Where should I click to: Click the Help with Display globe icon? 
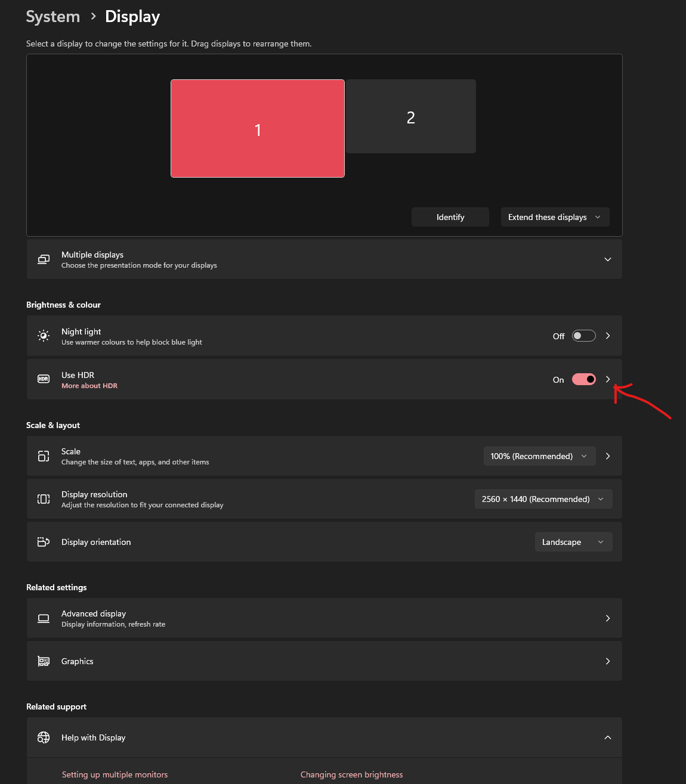[43, 737]
